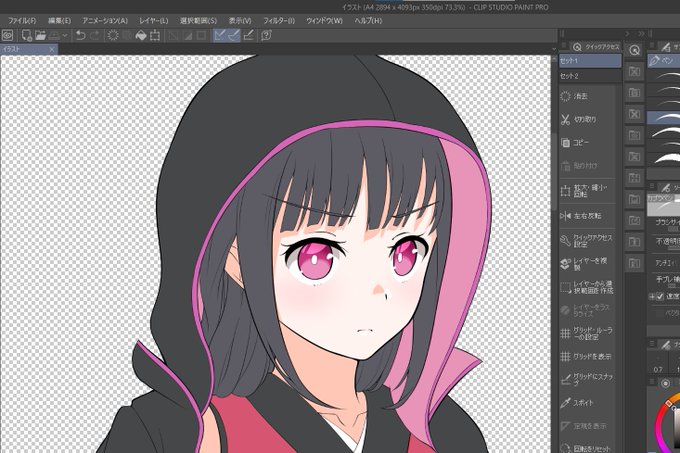Screen dimensions: 680x453
Task: Open the 選択範囲(S) menu
Action: [x=199, y=20]
